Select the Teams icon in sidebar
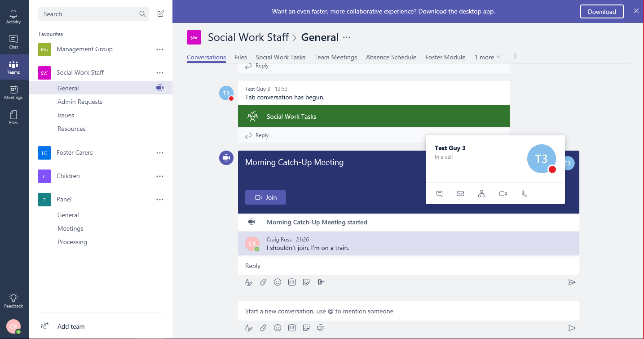Image resolution: width=644 pixels, height=339 pixels. [x=13, y=67]
